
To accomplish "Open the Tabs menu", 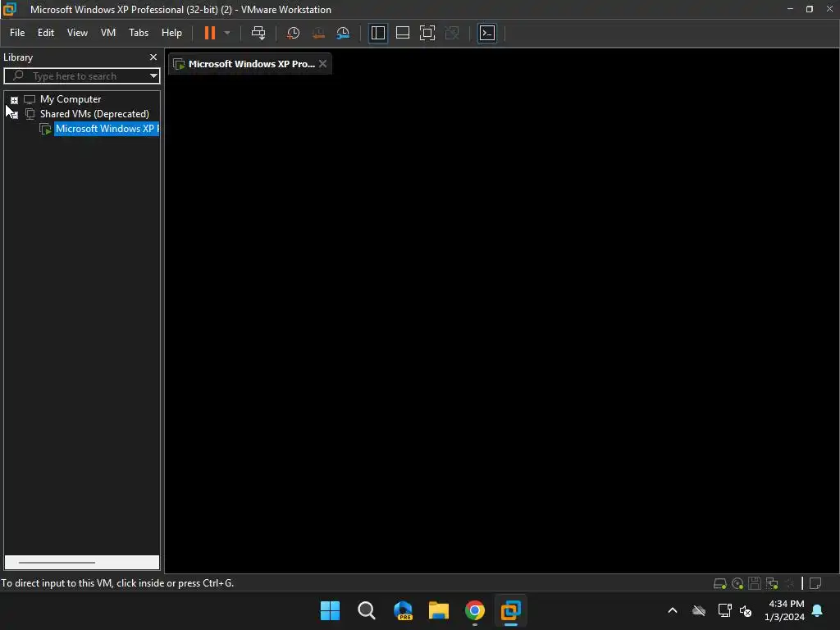I will click(x=138, y=33).
